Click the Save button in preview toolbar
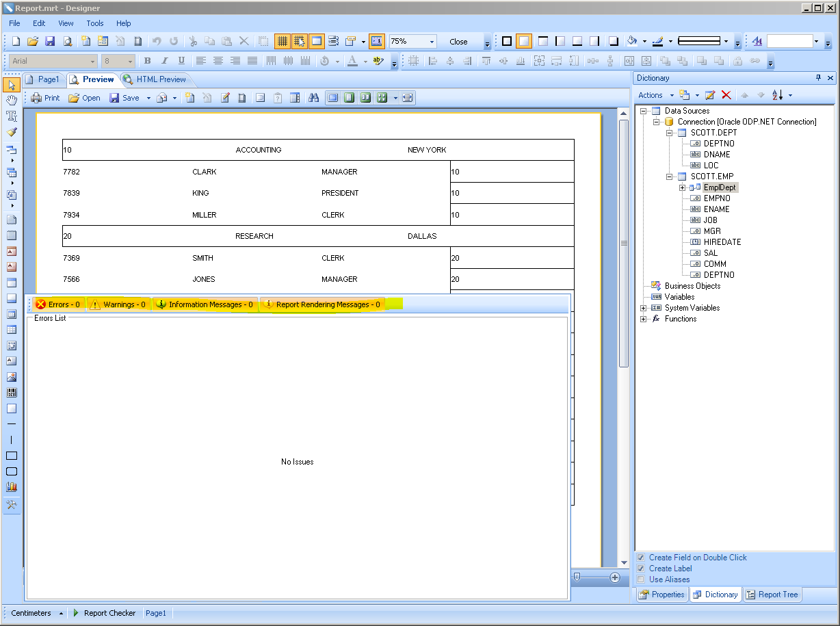Image resolution: width=840 pixels, height=626 pixels. [124, 98]
